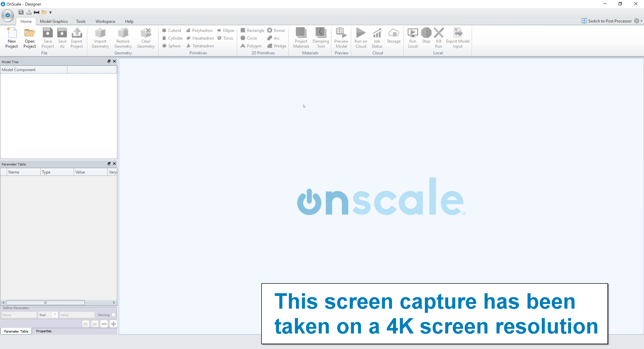Click Clear Geometry

click(146, 38)
